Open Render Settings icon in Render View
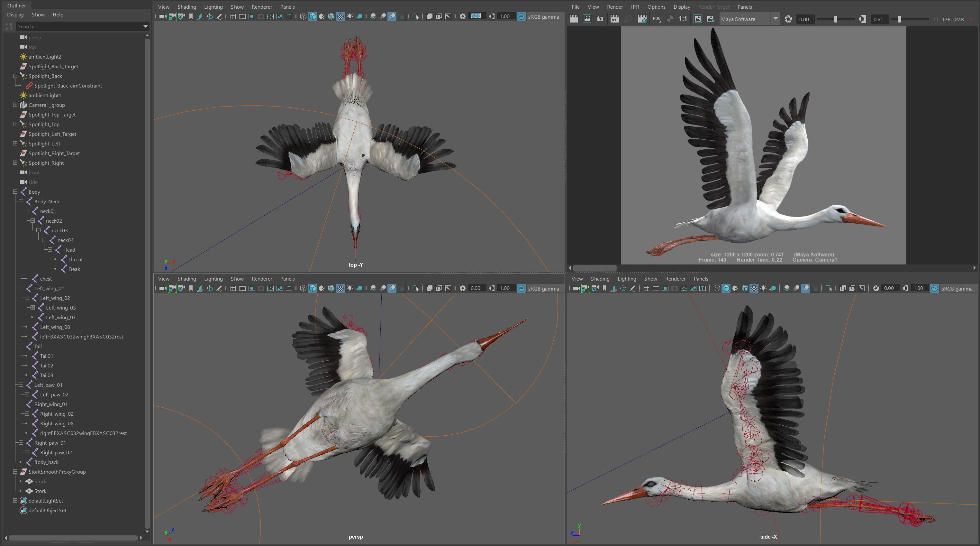Image resolution: width=980 pixels, height=546 pixels. [642, 19]
